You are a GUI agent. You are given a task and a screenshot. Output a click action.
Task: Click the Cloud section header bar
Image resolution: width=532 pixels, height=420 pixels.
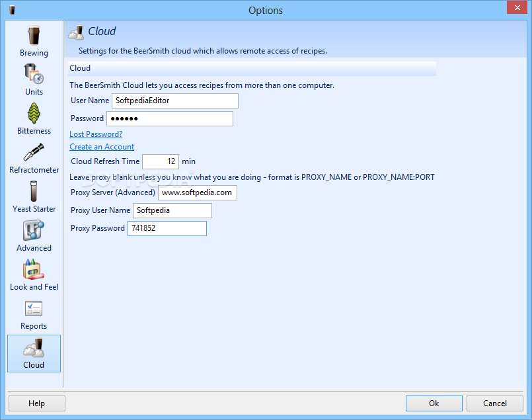tap(252, 68)
